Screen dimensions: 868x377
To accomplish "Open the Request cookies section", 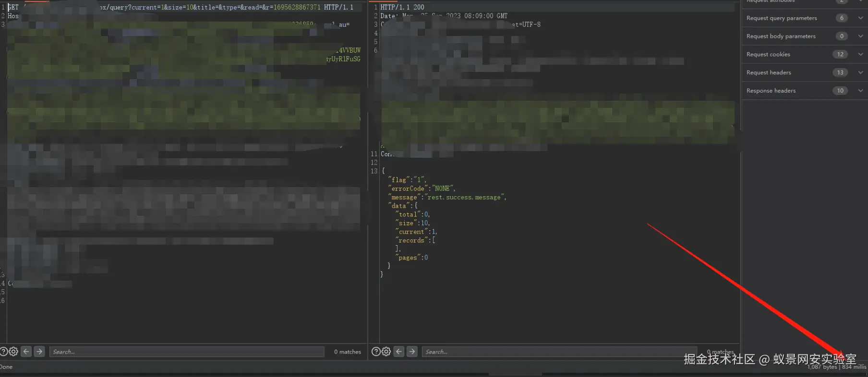I will pyautogui.click(x=805, y=54).
